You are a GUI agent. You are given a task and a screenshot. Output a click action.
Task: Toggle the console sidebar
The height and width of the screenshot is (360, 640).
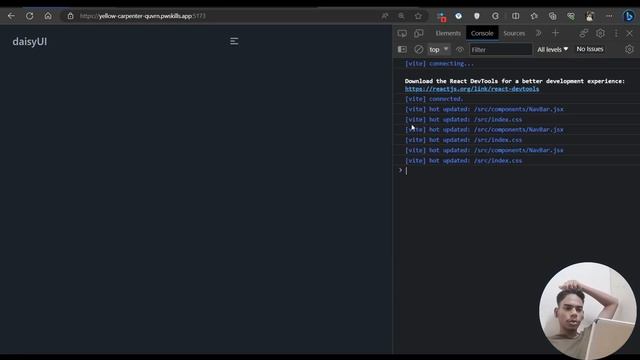click(402, 49)
